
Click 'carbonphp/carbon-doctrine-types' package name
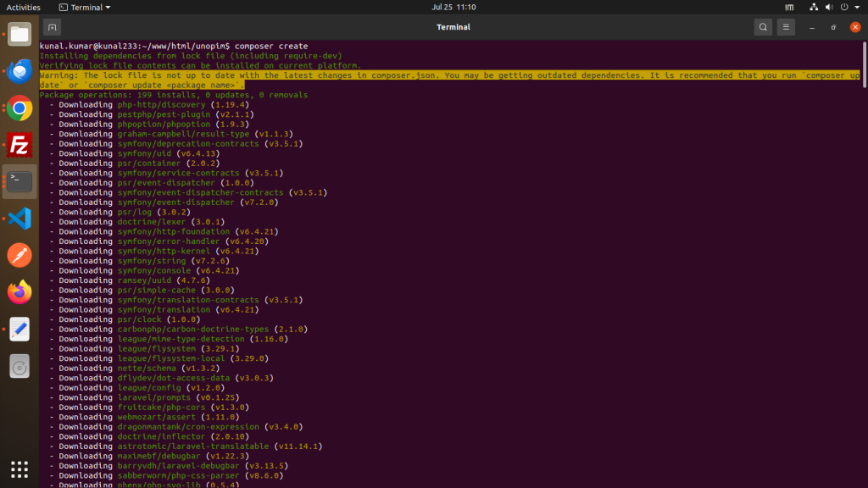(x=192, y=330)
